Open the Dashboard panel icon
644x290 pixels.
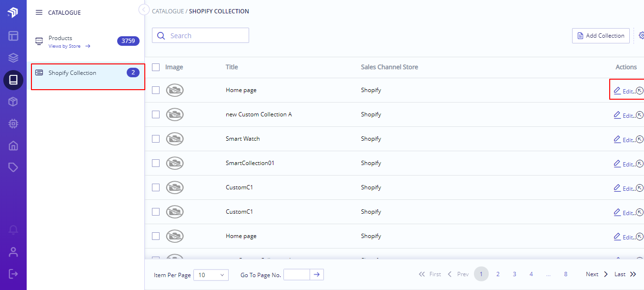[x=13, y=36]
